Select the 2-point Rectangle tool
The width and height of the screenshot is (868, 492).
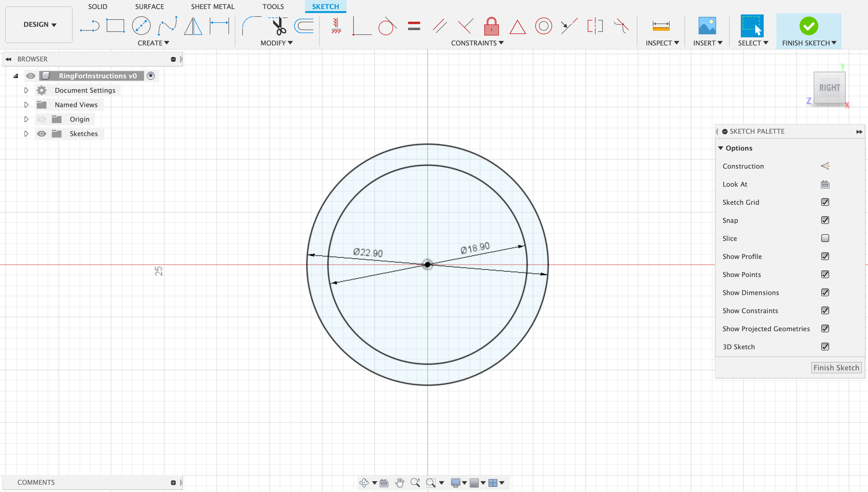(x=115, y=26)
